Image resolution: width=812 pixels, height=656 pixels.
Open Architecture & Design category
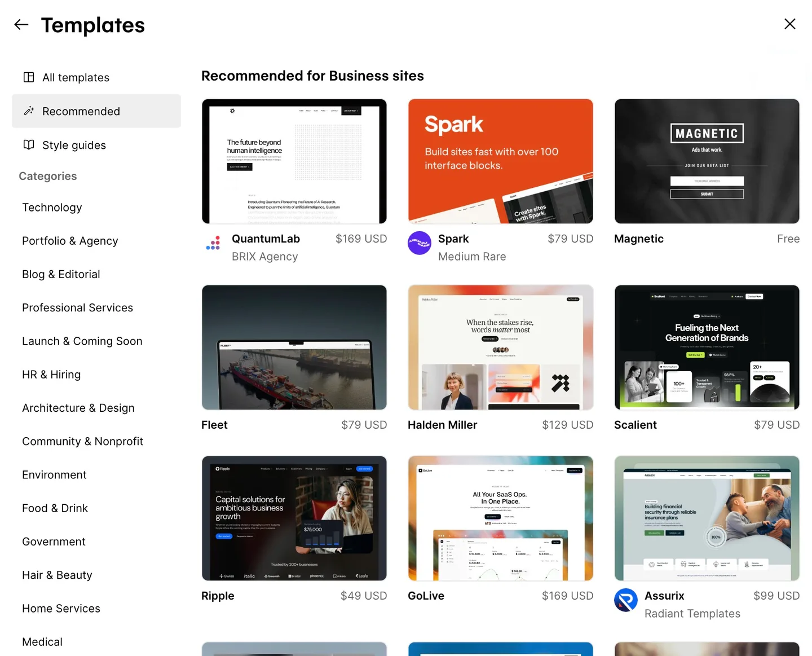coord(78,408)
